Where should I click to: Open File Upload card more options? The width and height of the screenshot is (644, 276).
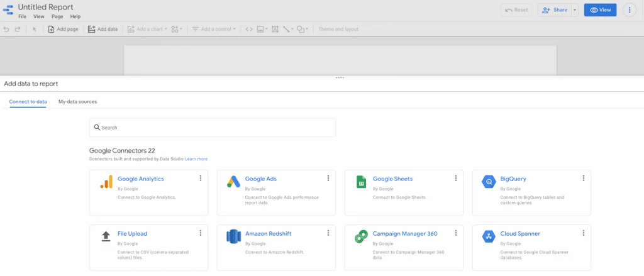coord(201,233)
